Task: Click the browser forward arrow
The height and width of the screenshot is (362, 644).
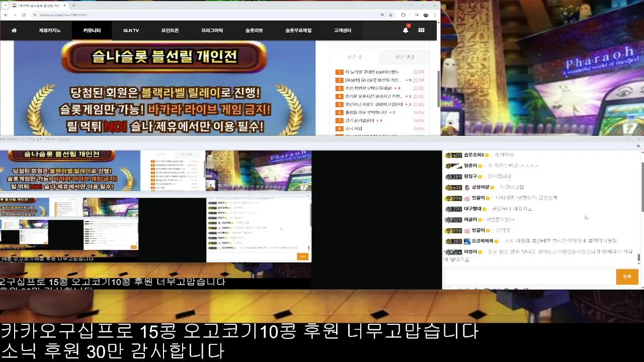Action: 14,15
